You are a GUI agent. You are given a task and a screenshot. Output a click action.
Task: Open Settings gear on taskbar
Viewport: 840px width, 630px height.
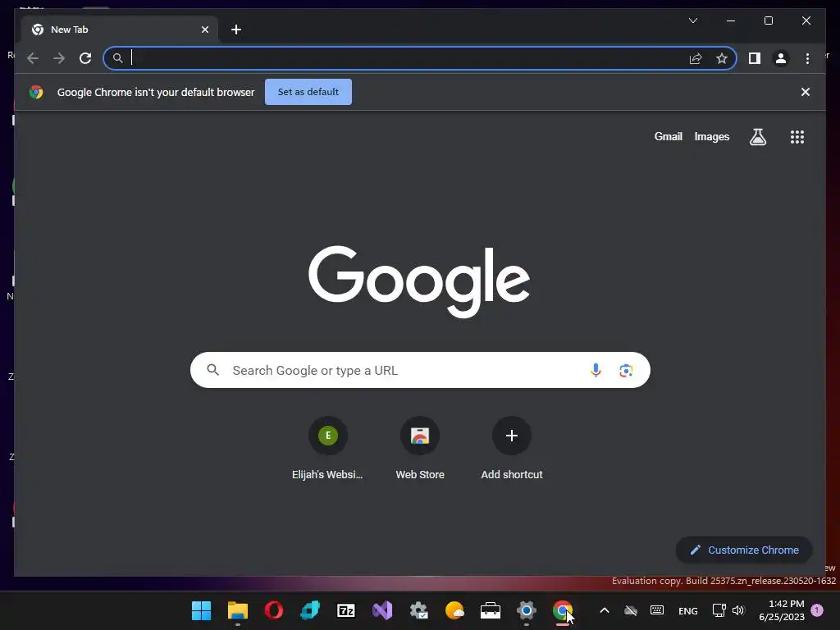pos(527,610)
